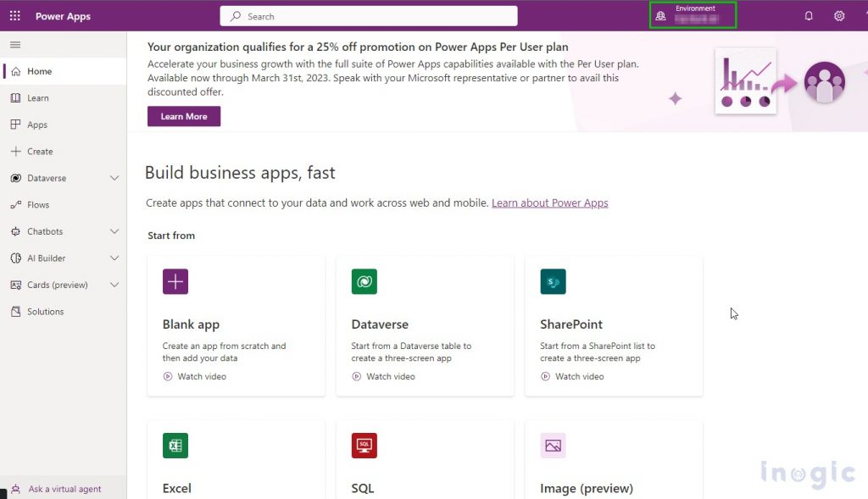This screenshot has width=868, height=499.
Task: Click the Dataverse icon in sidebar
Action: (x=16, y=178)
